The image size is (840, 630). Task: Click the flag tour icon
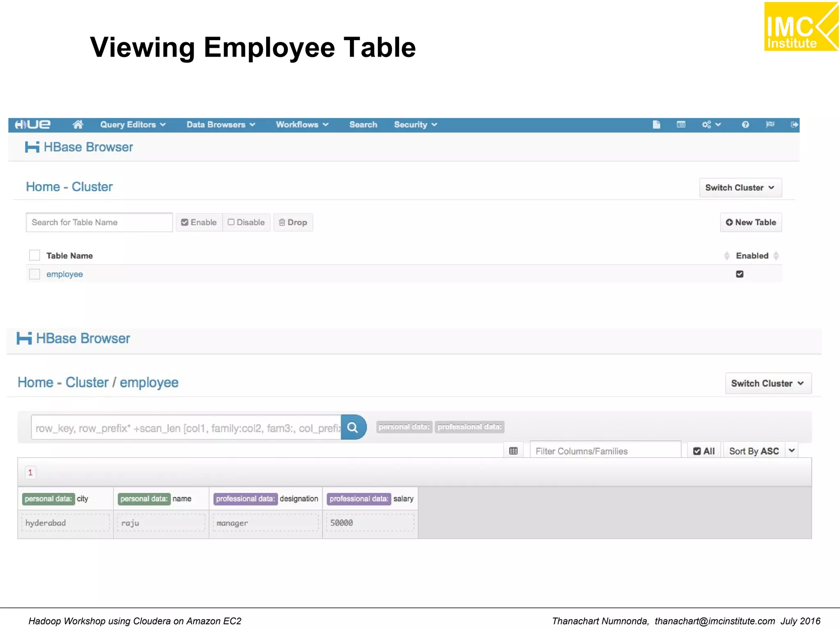tap(770, 124)
